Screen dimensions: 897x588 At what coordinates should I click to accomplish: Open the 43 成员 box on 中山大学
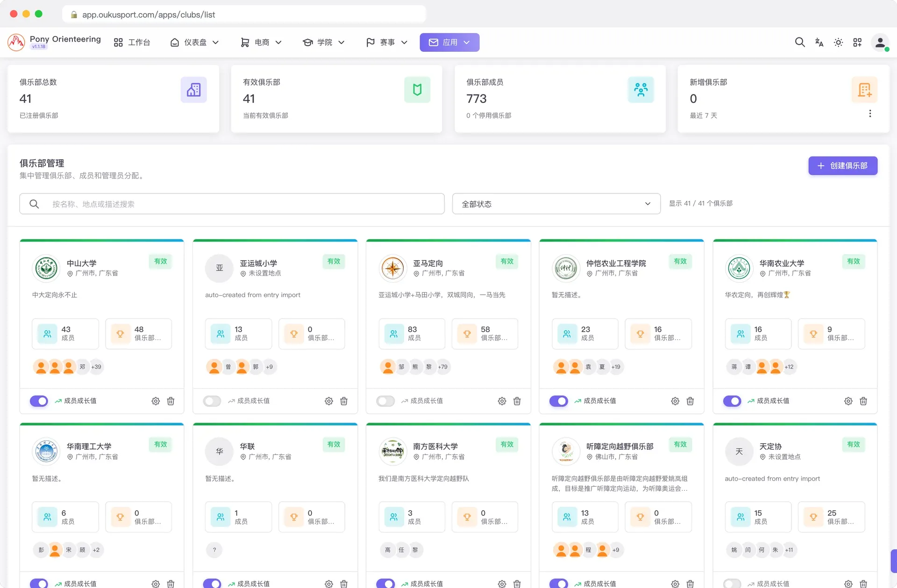(65, 333)
